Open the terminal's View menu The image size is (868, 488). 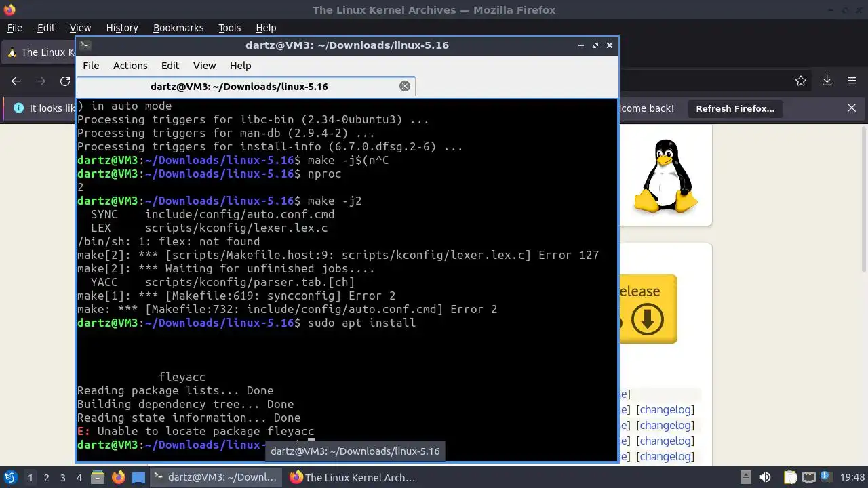(204, 66)
